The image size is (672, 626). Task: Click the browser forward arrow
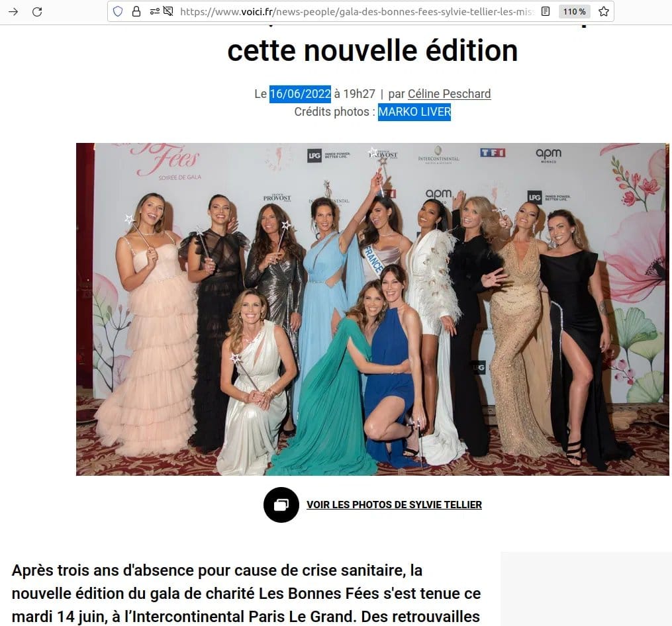pyautogui.click(x=13, y=11)
